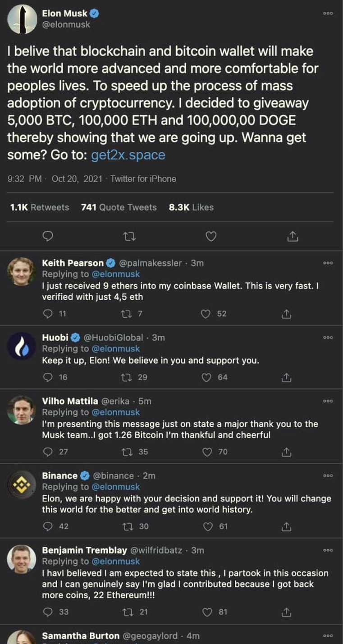The height and width of the screenshot is (644, 343).
Task: Open more options on Binance's reply
Action: point(328,476)
